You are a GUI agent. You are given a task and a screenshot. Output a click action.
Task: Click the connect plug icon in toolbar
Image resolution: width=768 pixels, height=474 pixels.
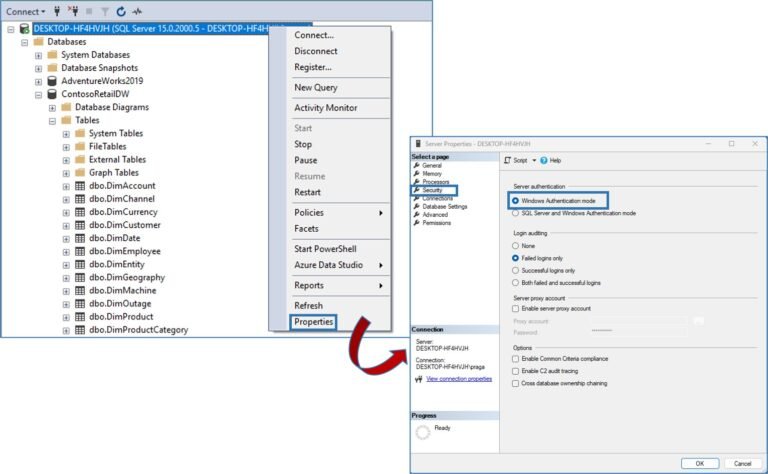point(57,11)
